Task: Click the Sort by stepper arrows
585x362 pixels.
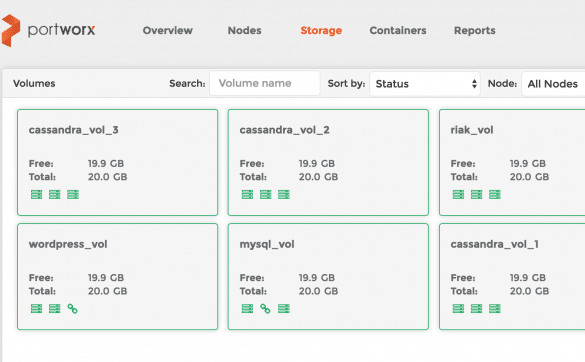Action: [474, 84]
